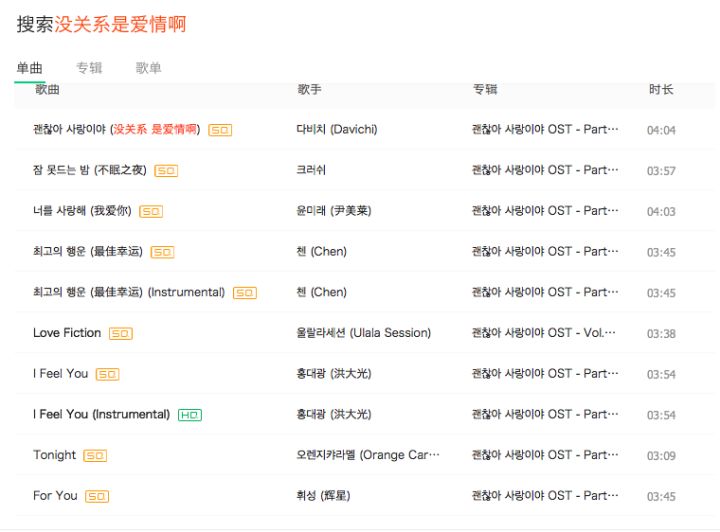Click SQ badge on Davichi's 没关系 是爱情啊 song

[x=220, y=130]
